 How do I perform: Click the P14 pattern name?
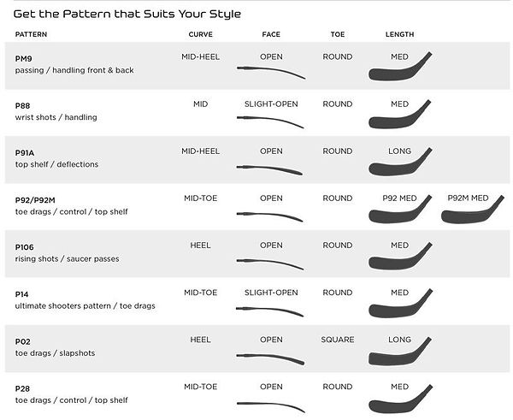22,293
